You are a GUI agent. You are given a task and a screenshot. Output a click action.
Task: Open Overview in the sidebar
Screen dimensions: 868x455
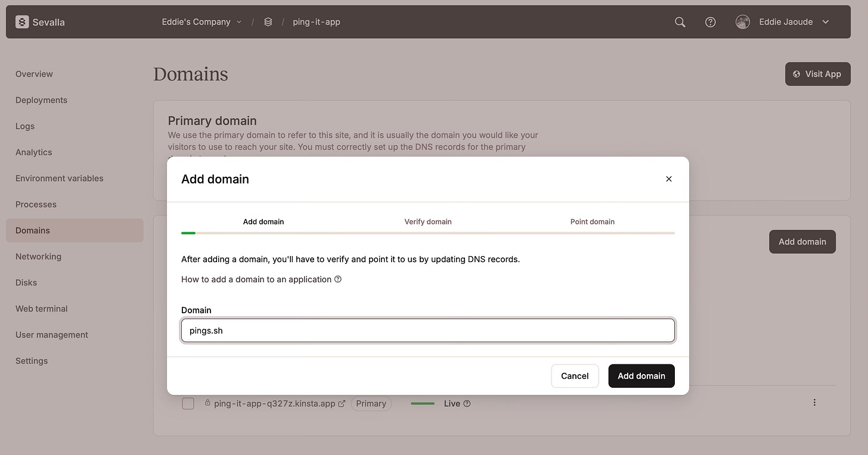tap(34, 74)
